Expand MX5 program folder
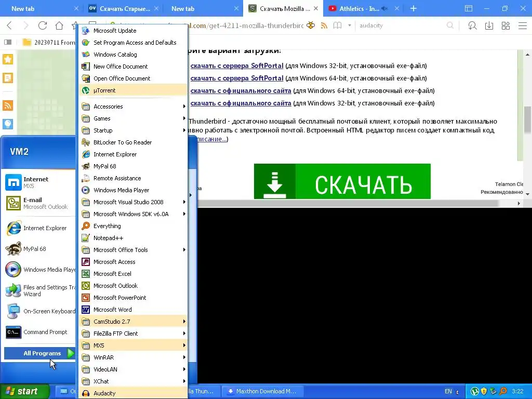 click(x=133, y=345)
